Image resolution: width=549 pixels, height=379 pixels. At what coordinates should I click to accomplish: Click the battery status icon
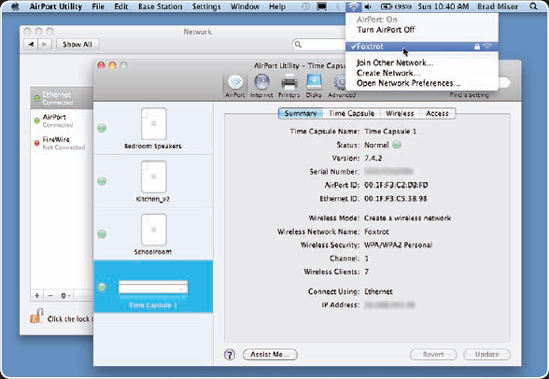pos(386,7)
